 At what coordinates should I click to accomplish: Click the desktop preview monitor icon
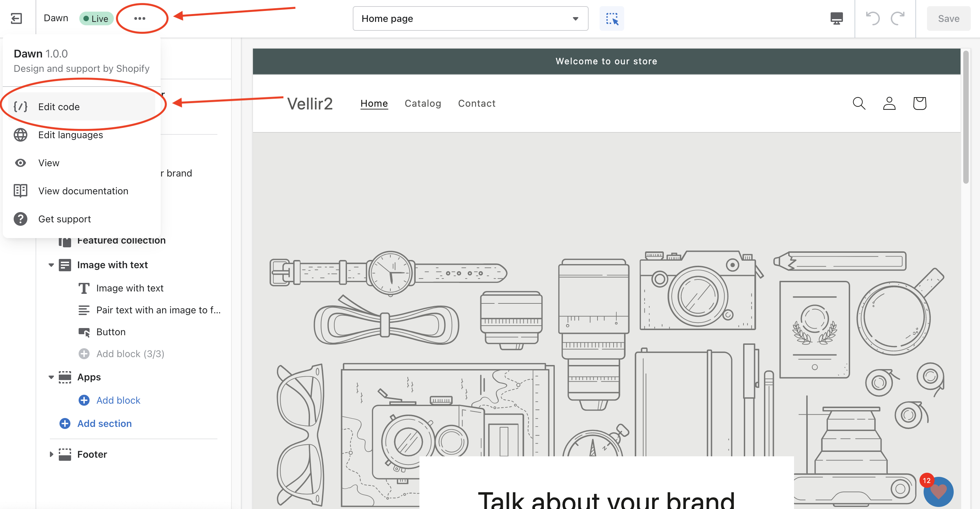click(836, 18)
